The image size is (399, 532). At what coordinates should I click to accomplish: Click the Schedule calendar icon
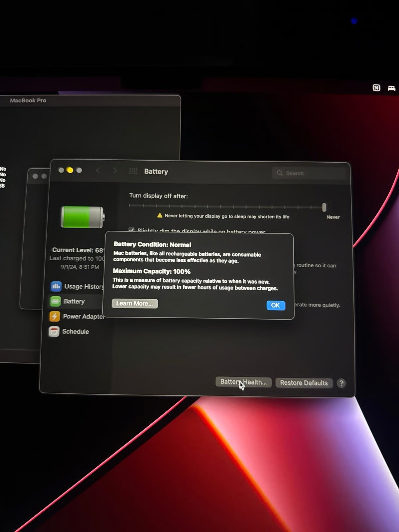[54, 332]
